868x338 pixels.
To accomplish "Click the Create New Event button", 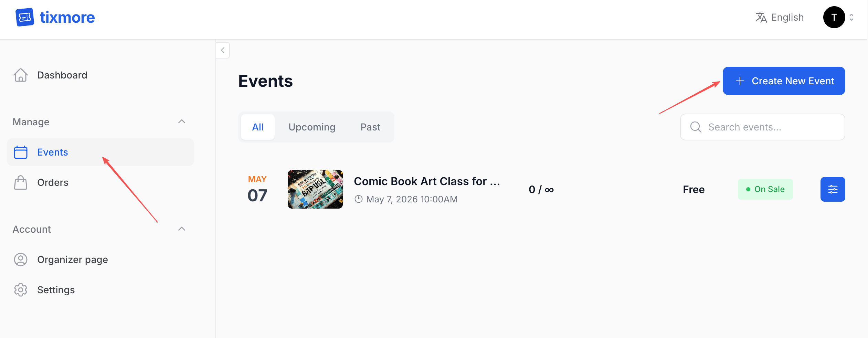I will pyautogui.click(x=784, y=81).
